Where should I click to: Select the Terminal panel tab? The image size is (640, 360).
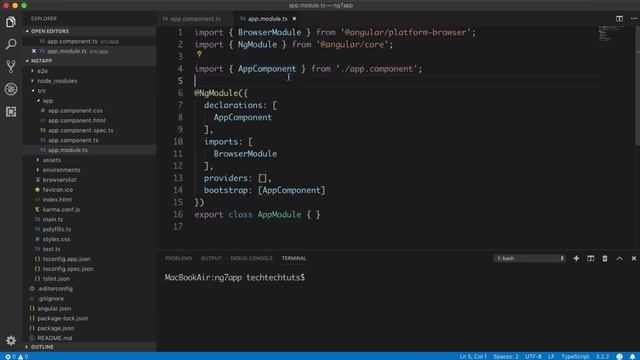click(294, 258)
